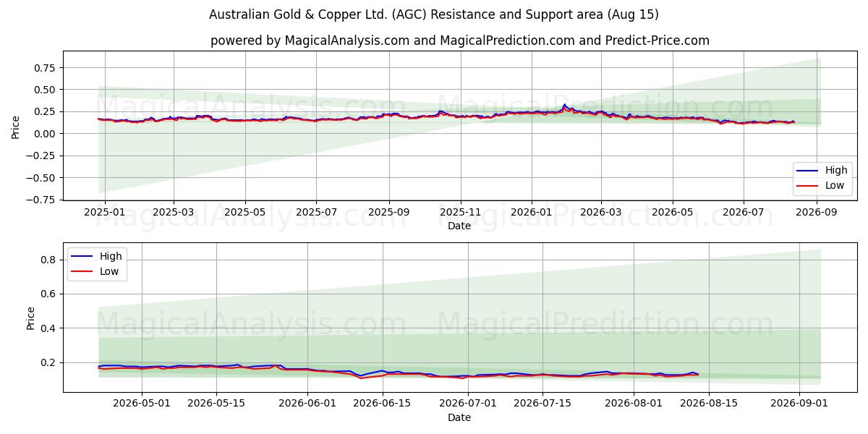The image size is (868, 434).
Task: Click the '2025-03' tick label
Action: (x=174, y=212)
